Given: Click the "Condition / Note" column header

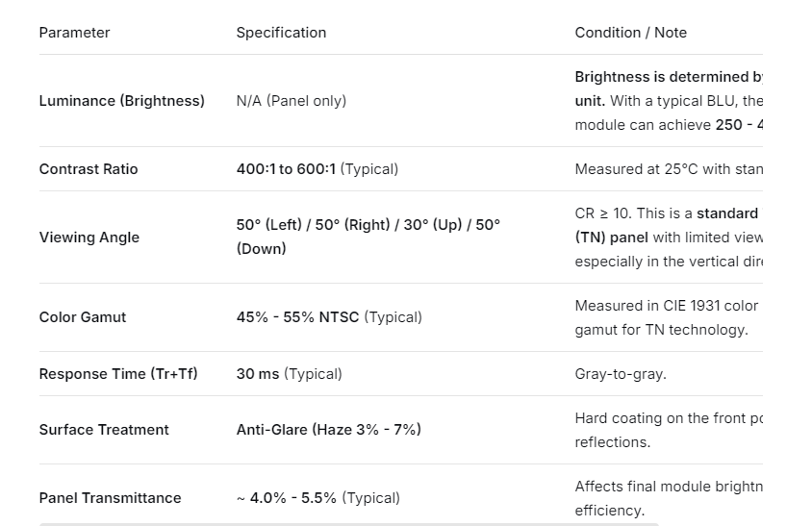Looking at the screenshot, I should (630, 33).
